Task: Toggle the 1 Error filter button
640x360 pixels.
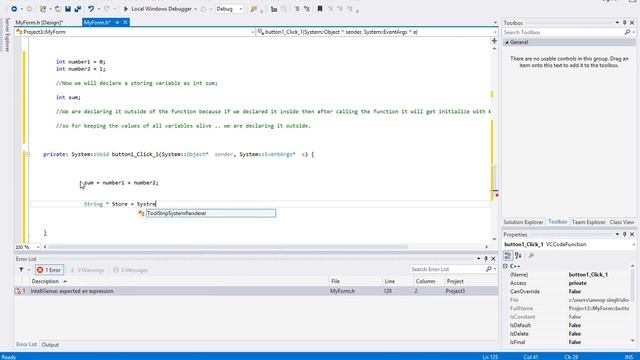Action: pyautogui.click(x=49, y=270)
